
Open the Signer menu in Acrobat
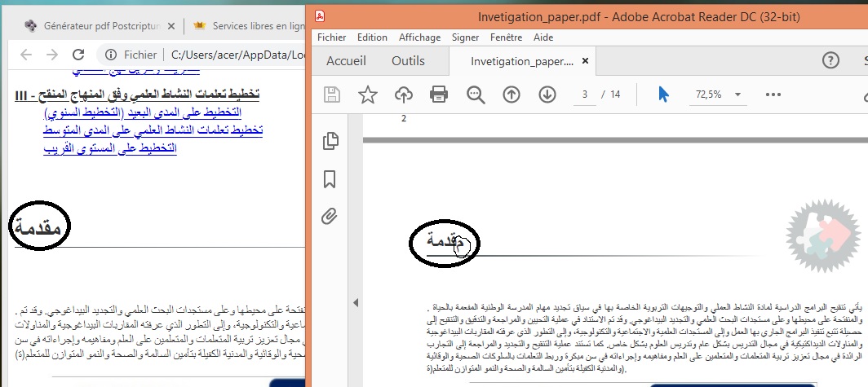(465, 37)
